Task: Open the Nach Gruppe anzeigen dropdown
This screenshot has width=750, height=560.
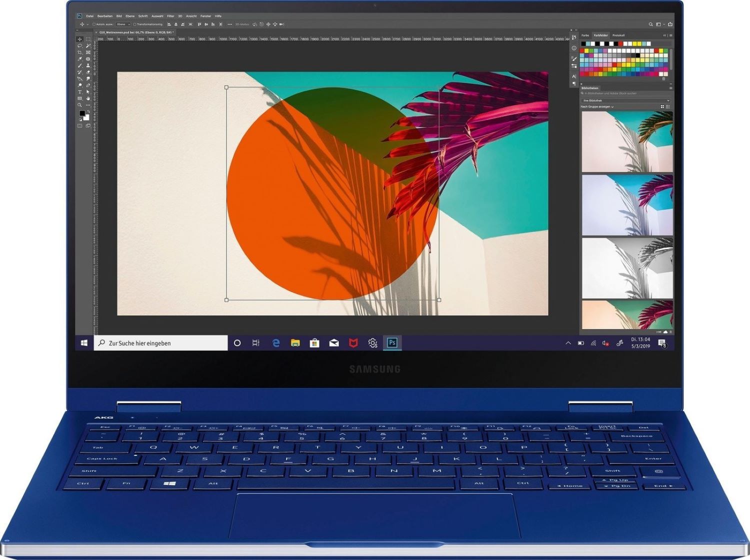Action: [x=597, y=107]
